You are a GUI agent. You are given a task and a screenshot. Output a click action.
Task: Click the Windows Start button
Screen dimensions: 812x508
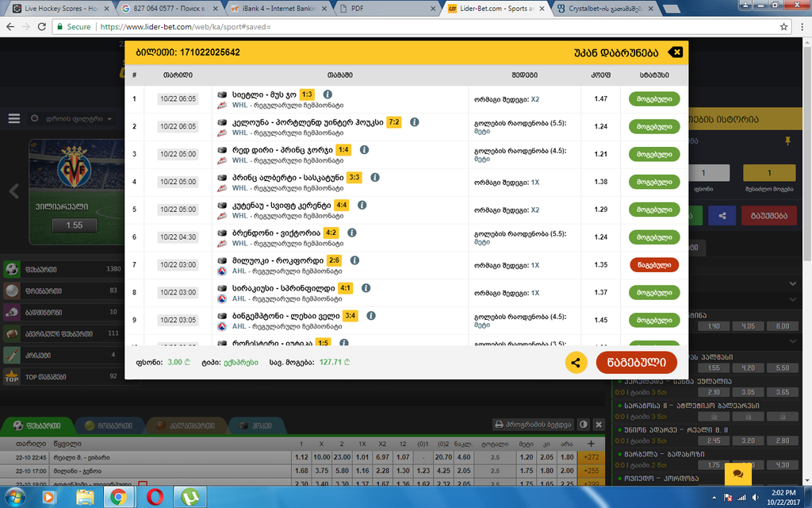click(14, 497)
